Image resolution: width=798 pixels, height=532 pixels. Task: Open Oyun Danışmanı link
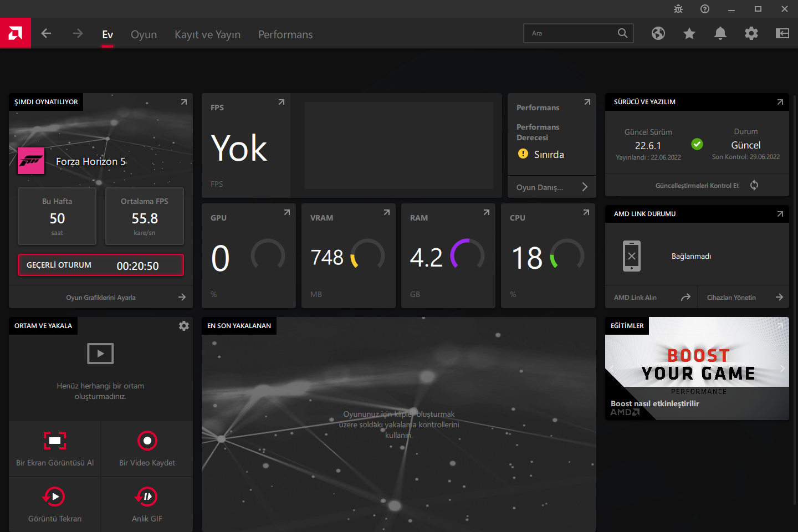coord(552,187)
